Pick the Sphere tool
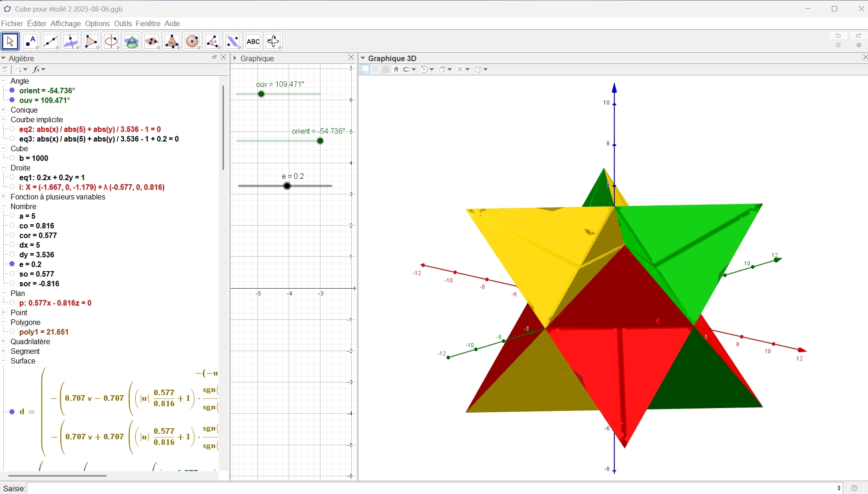This screenshot has width=868, height=494. click(x=192, y=42)
